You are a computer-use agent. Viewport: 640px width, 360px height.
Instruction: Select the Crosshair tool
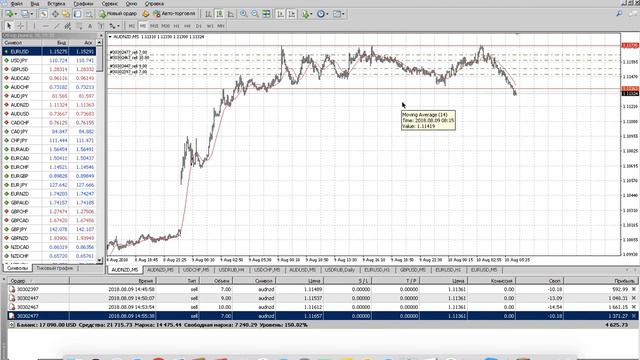(x=20, y=26)
